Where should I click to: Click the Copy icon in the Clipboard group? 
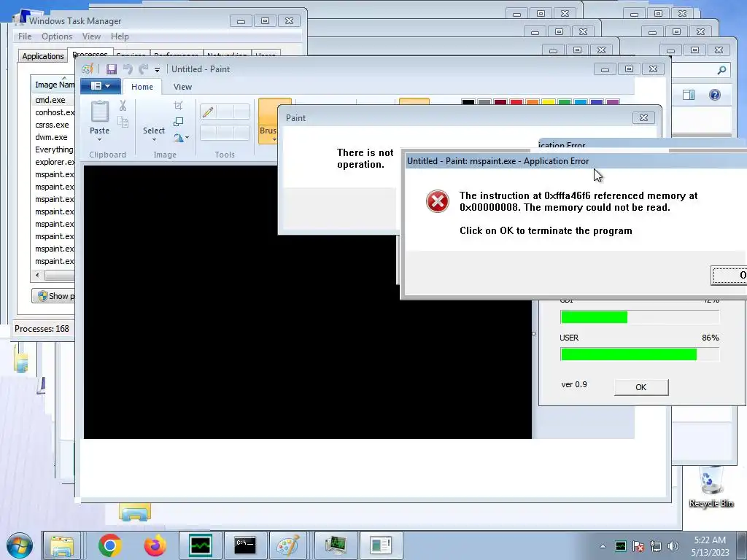123,122
